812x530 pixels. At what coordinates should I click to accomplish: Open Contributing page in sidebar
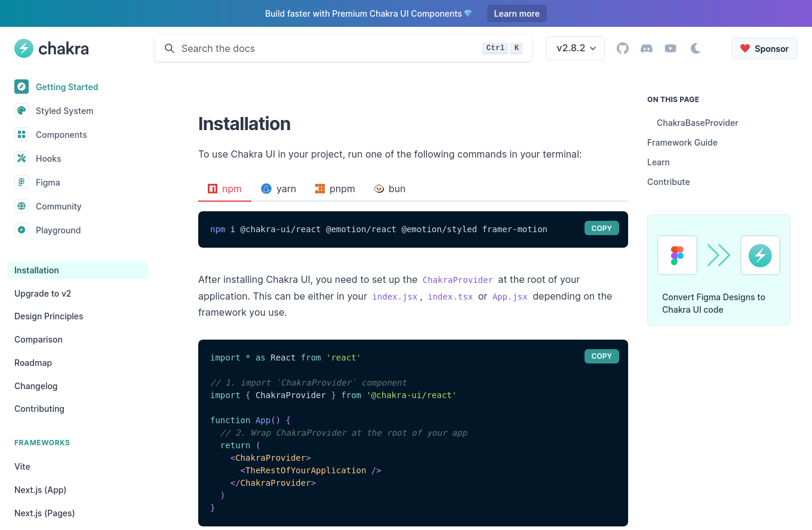39,409
